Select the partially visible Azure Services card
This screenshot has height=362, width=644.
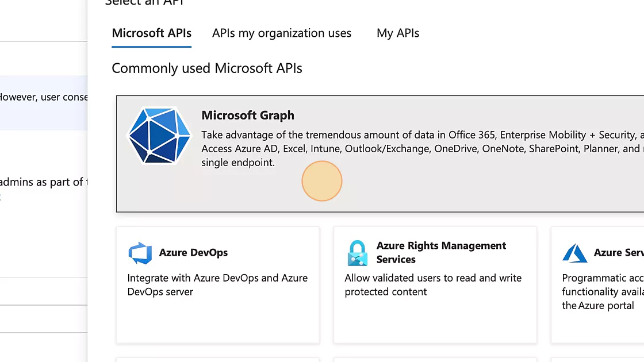pos(598,284)
